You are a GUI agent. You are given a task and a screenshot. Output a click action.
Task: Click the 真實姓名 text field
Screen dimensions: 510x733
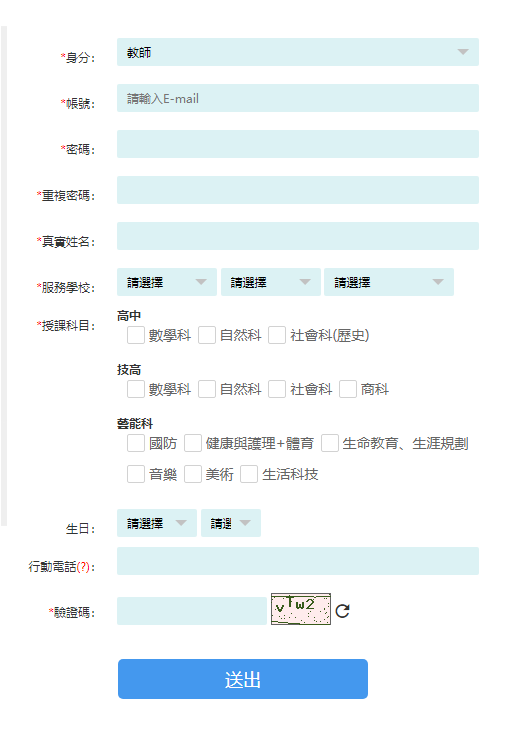[298, 236]
